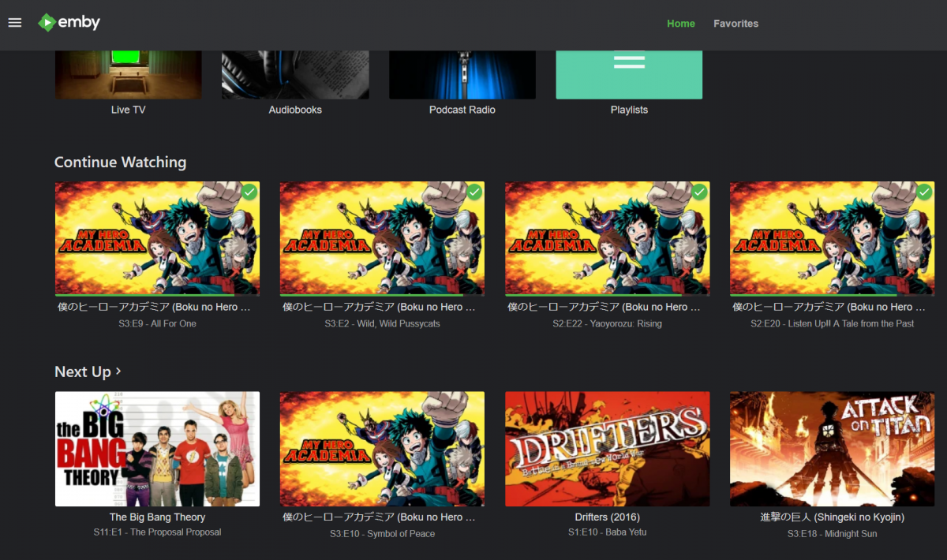This screenshot has width=947, height=560.
Task: Click show title above Listen Up!! episode
Action: (x=829, y=307)
